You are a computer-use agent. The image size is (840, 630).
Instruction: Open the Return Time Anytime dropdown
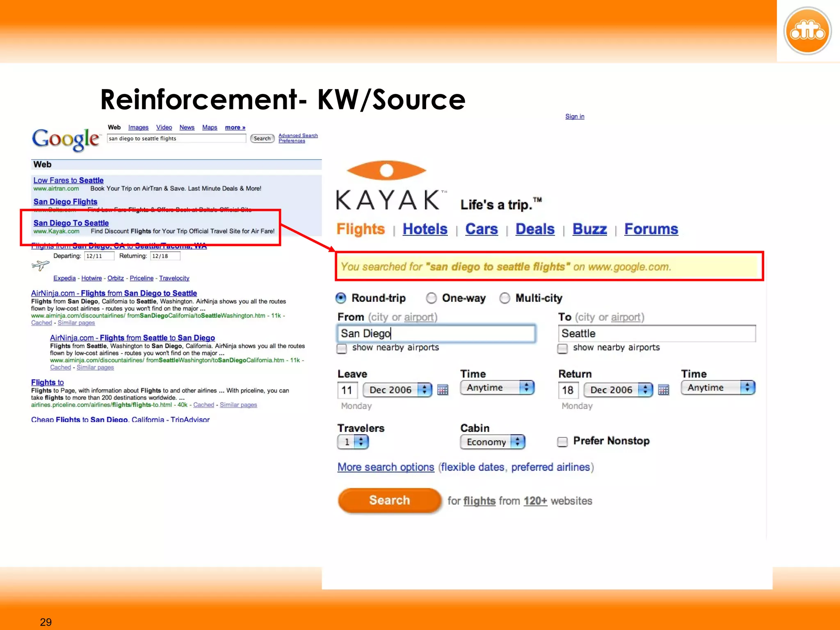(x=718, y=388)
